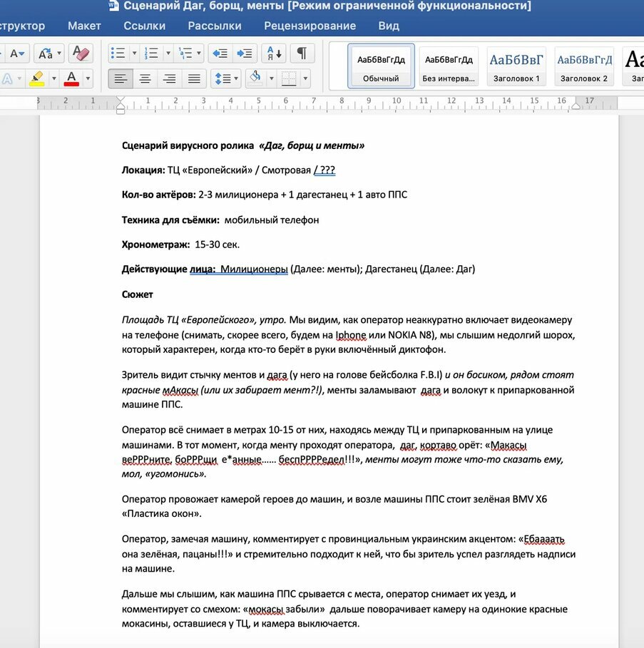Expand the bullet list style dropdown
The image size is (644, 648).
point(134,53)
